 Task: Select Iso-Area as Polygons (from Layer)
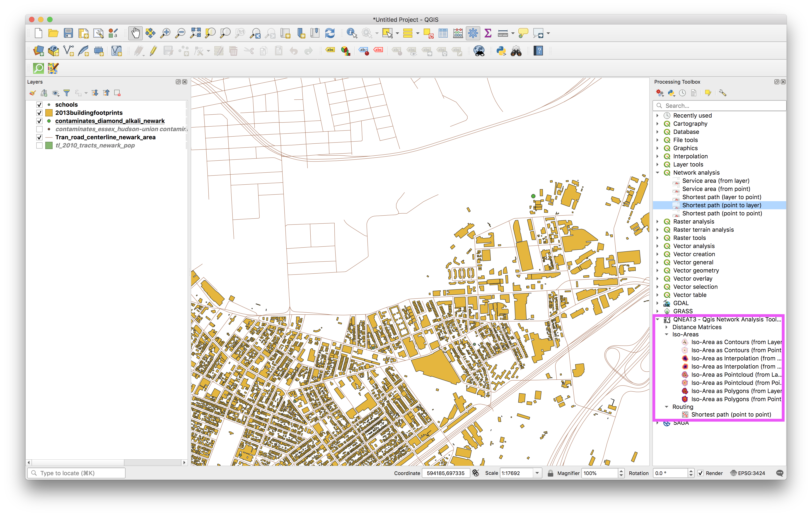click(x=736, y=391)
